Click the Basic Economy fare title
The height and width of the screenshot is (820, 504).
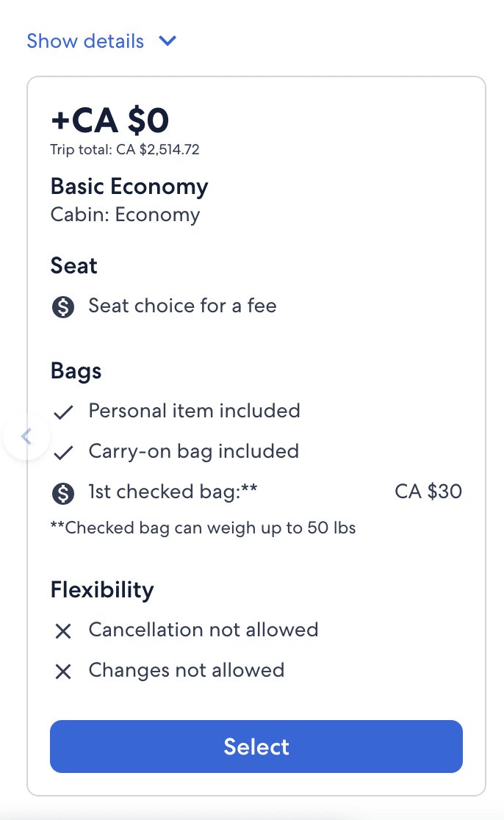pos(129,187)
